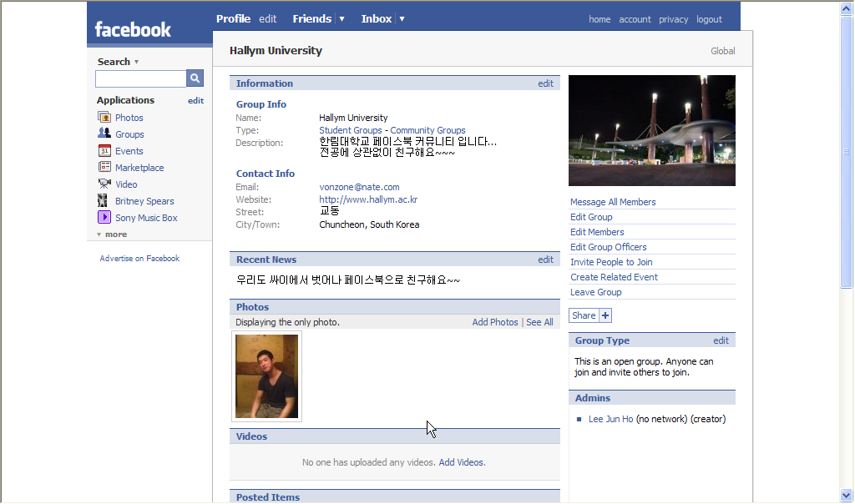Open Lee Jun Ho admin profile
This screenshot has height=504, width=855.
610,419
